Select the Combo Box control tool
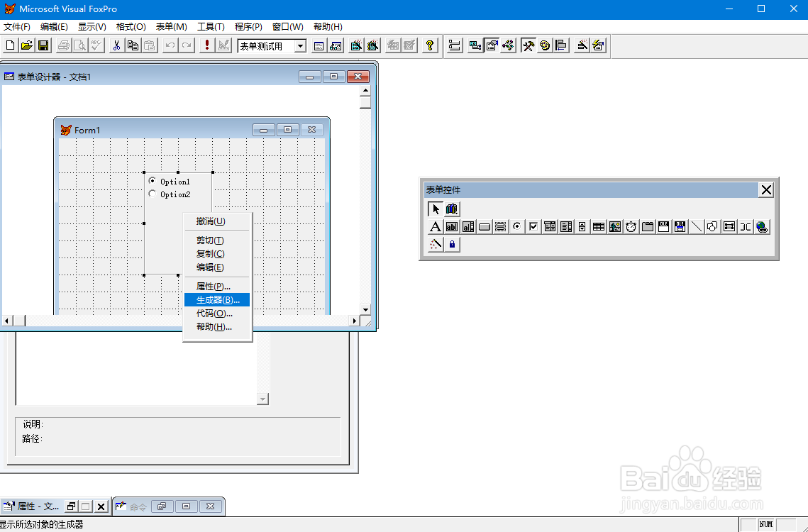Image resolution: width=808 pixels, height=532 pixels. 550,227
